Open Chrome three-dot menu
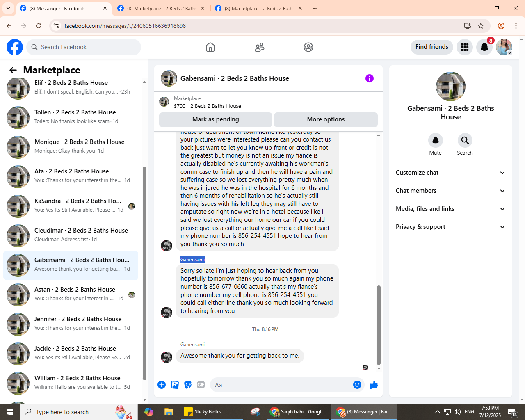Image resolution: width=525 pixels, height=420 pixels. click(516, 26)
